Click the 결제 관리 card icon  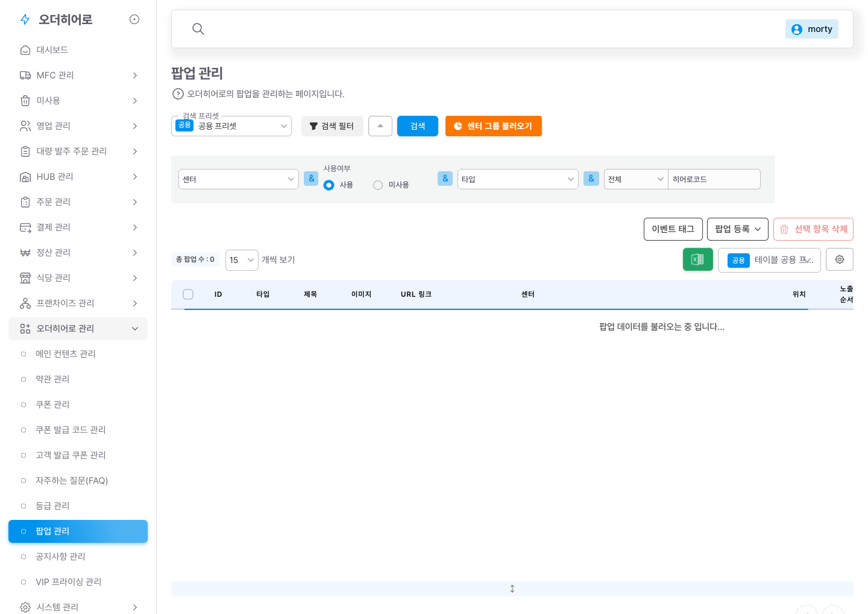pos(25,227)
